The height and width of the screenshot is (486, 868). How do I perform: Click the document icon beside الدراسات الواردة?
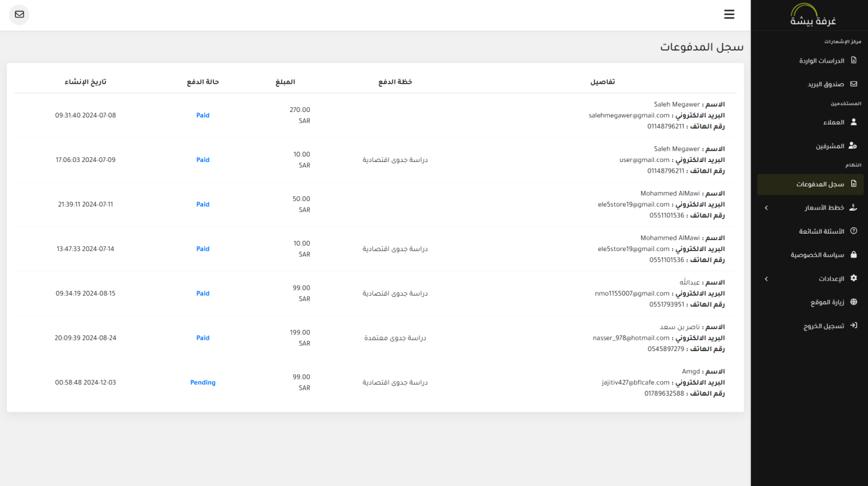(854, 61)
